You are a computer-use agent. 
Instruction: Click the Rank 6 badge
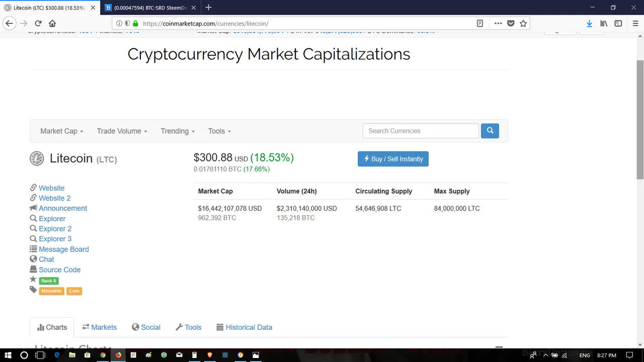coord(49,281)
